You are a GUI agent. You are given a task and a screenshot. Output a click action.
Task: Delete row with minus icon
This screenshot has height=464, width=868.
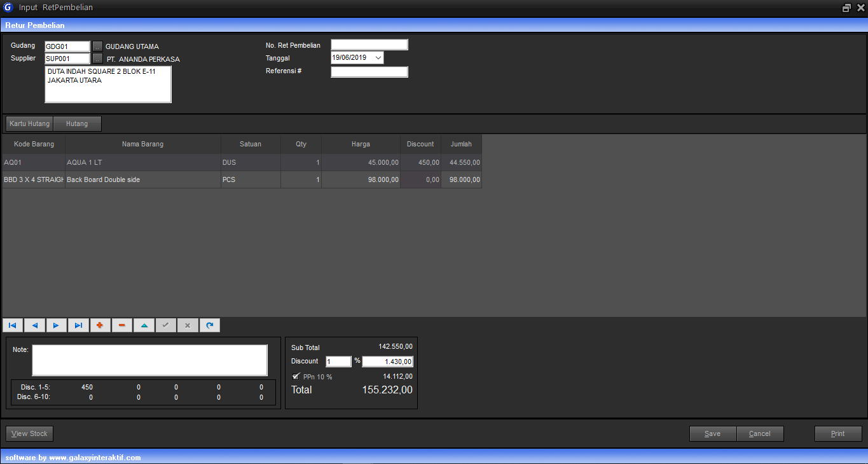(121, 325)
